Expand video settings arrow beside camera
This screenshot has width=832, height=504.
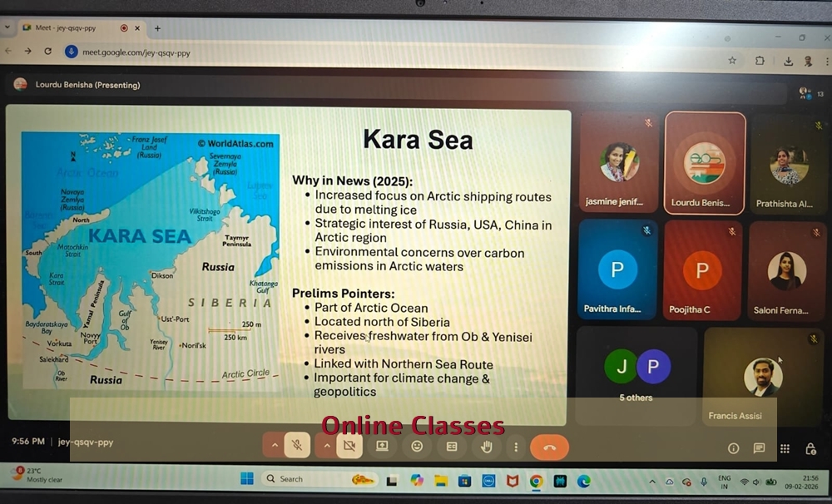click(x=326, y=446)
